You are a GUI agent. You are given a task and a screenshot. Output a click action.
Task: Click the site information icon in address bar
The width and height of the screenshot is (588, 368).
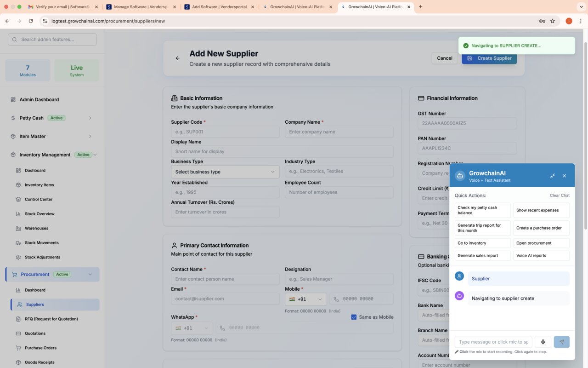coord(45,21)
